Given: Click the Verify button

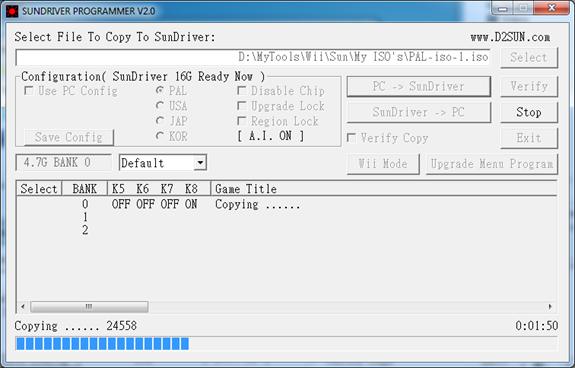Looking at the screenshot, I should [x=529, y=87].
